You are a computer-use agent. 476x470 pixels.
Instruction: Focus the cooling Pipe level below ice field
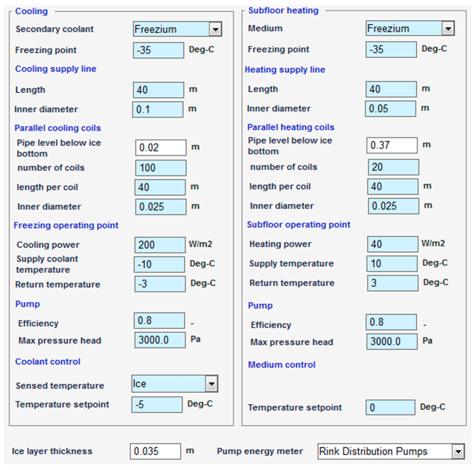pos(161,148)
